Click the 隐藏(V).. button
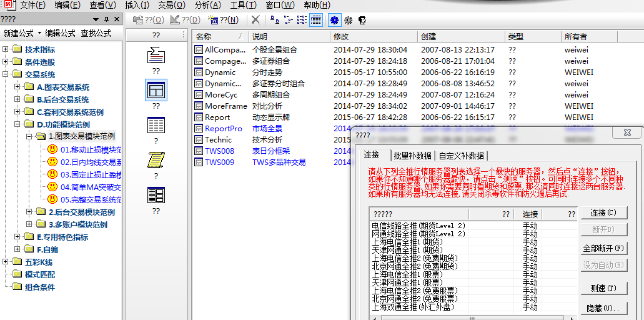 point(604,308)
